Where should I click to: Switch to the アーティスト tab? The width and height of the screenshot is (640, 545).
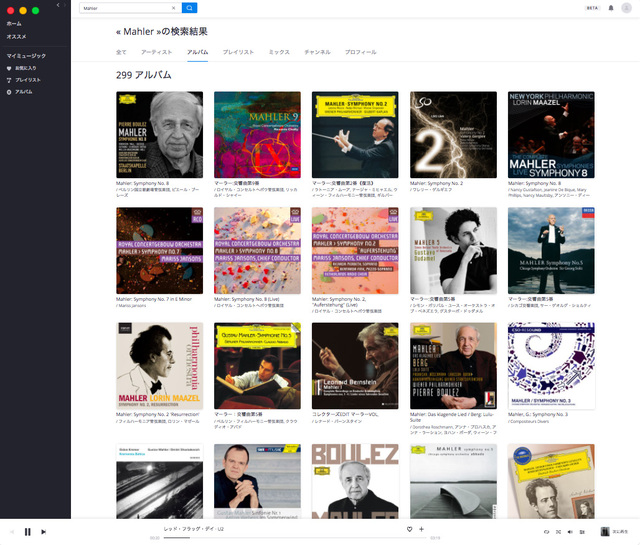156,51
